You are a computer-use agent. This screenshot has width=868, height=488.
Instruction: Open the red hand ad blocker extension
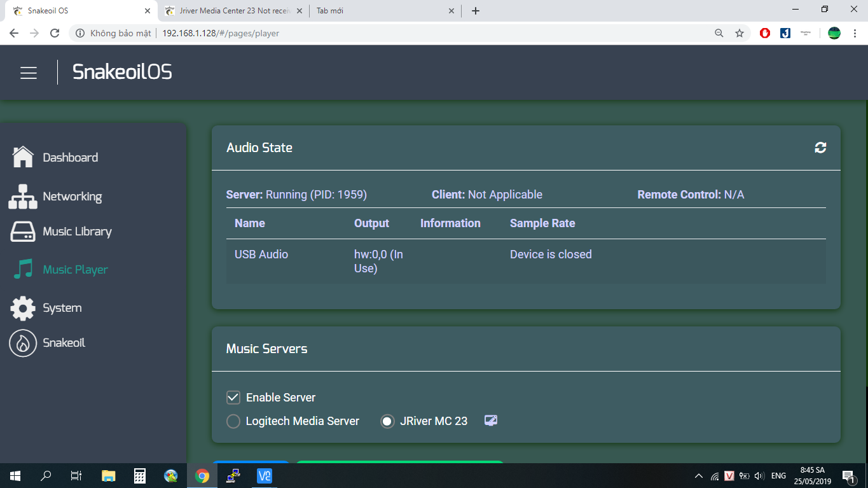pyautogui.click(x=765, y=33)
